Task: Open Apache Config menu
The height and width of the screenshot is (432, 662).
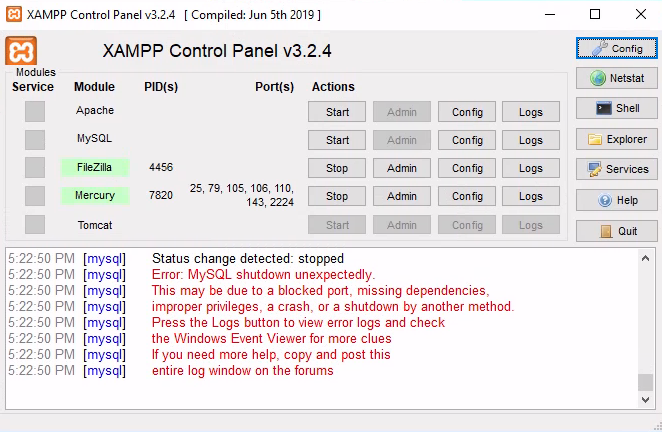Action: [x=467, y=112]
